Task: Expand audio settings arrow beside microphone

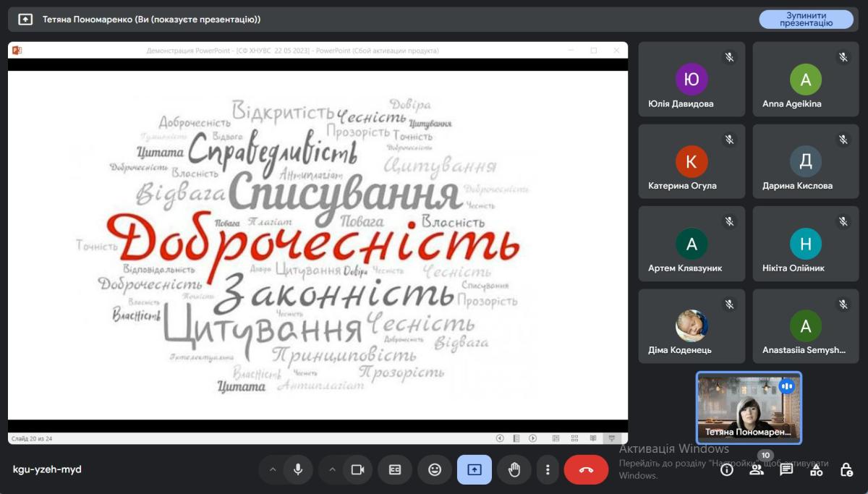Action: 273,469
